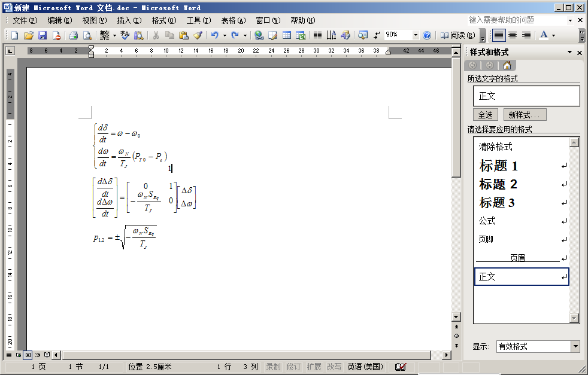
Task: Undo the last action
Action: click(215, 35)
